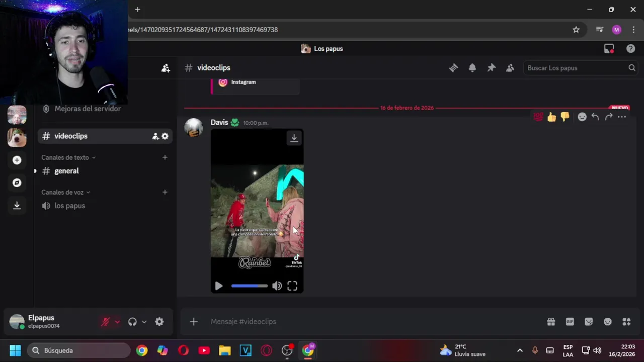This screenshot has width=644, height=362.
Task: Forward the message with arrow icon
Action: pyautogui.click(x=608, y=117)
